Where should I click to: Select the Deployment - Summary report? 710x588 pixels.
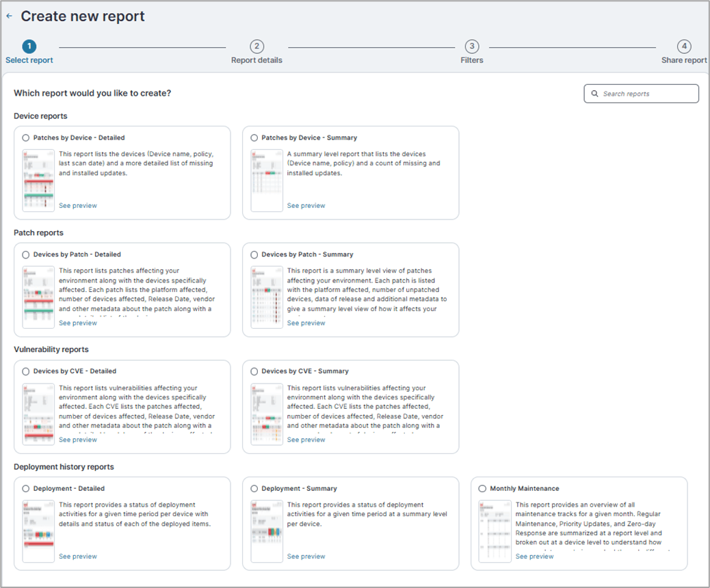click(254, 488)
